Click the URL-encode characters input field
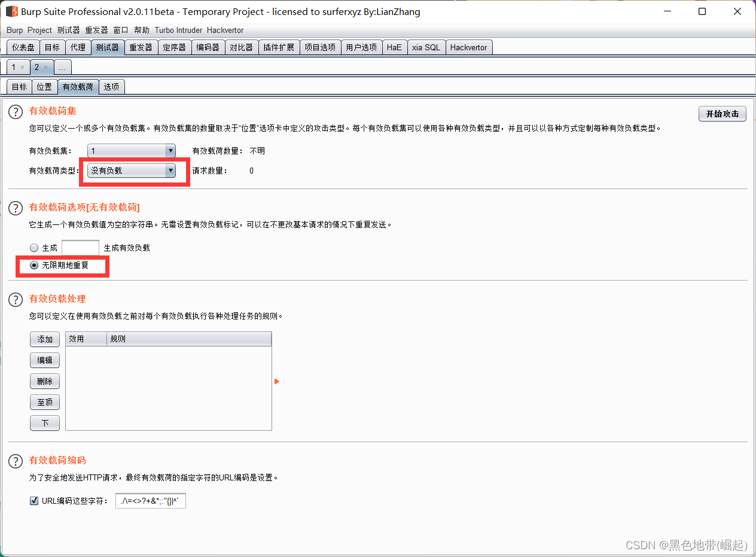 coord(151,501)
